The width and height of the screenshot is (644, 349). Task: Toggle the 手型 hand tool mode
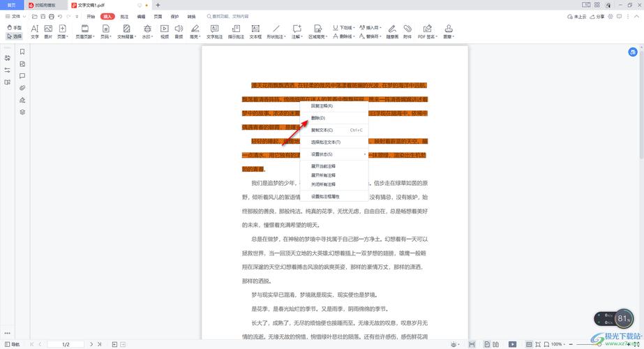point(14,28)
